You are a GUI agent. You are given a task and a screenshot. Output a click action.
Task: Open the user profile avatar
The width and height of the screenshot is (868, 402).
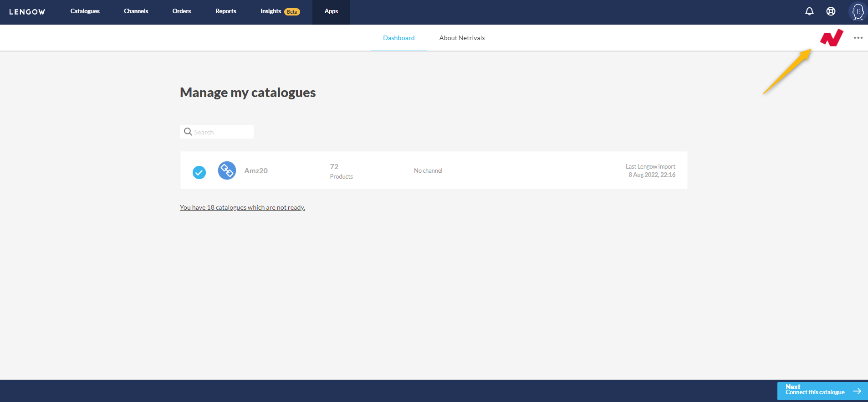(858, 12)
